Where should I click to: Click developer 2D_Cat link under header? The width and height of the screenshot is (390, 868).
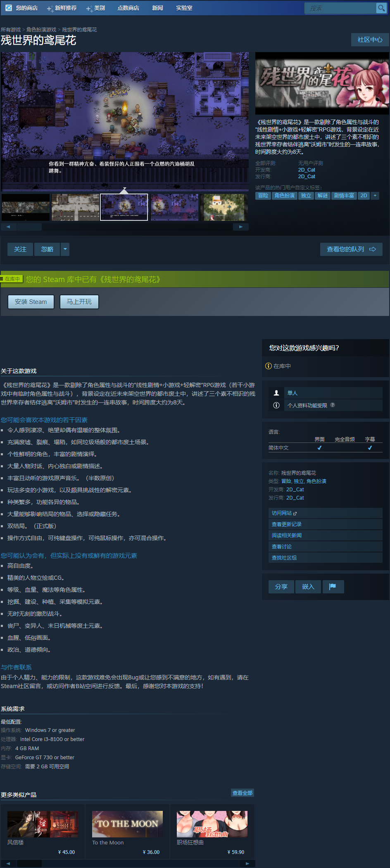pyautogui.click(x=307, y=170)
